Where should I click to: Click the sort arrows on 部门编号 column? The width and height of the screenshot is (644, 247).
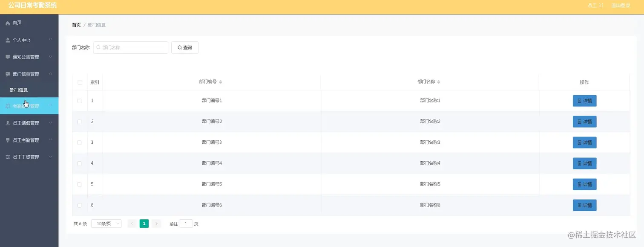[221, 82]
